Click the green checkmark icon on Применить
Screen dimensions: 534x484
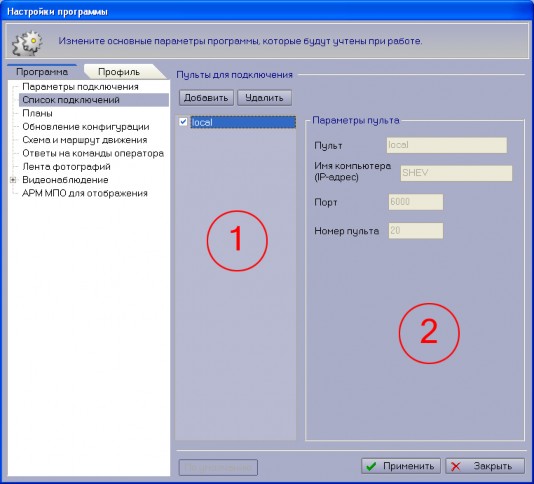(x=371, y=466)
